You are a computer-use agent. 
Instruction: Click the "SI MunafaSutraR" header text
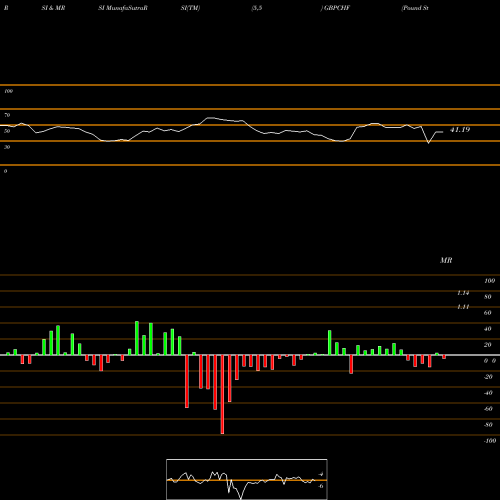123,8
